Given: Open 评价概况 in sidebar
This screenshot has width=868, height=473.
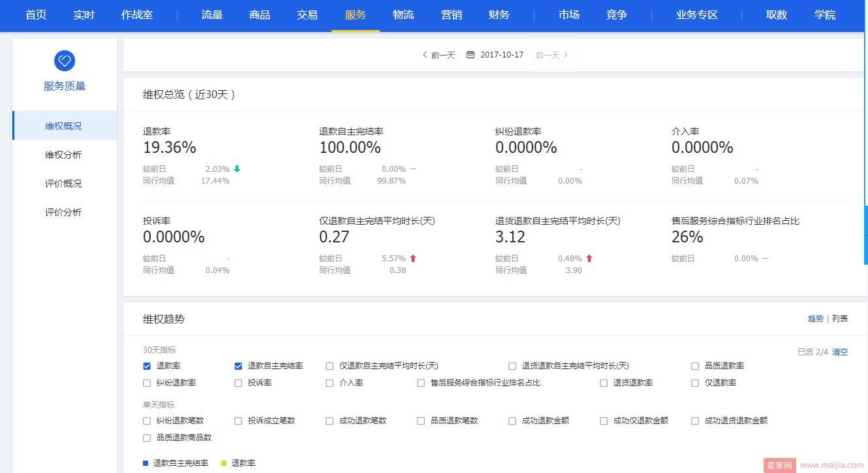Looking at the screenshot, I should pyautogui.click(x=64, y=184).
